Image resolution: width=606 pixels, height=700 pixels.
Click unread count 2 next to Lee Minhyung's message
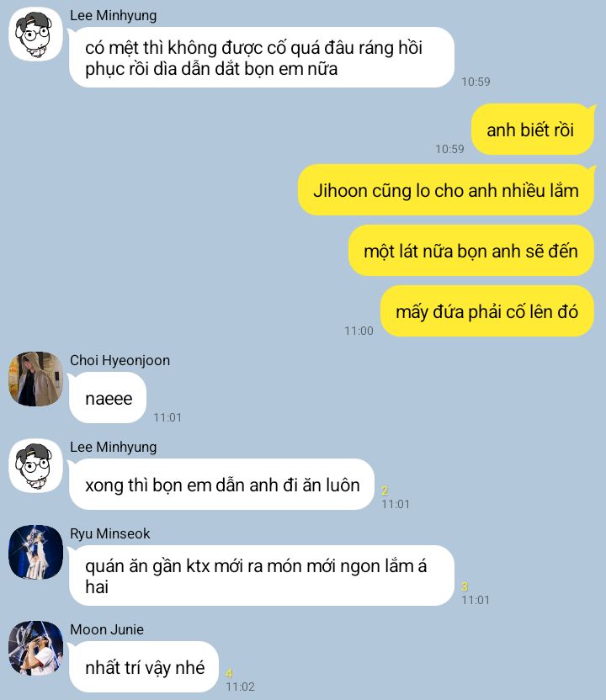(385, 491)
